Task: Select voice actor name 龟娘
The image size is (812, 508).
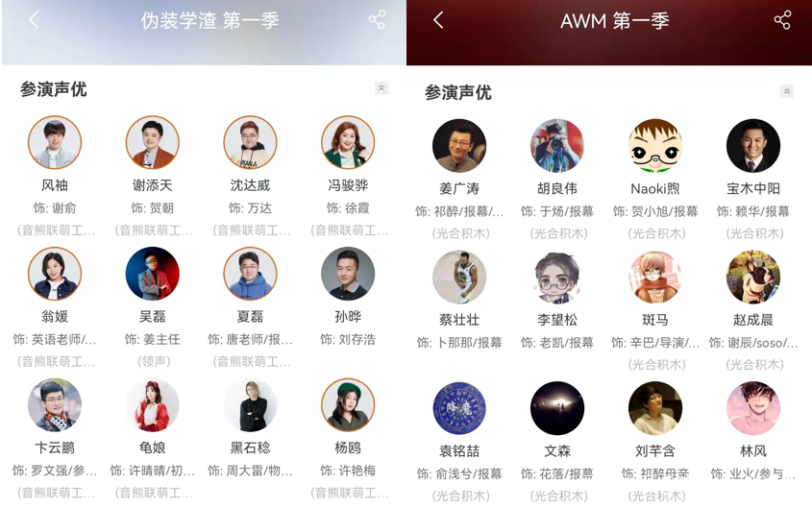Action: point(152,448)
